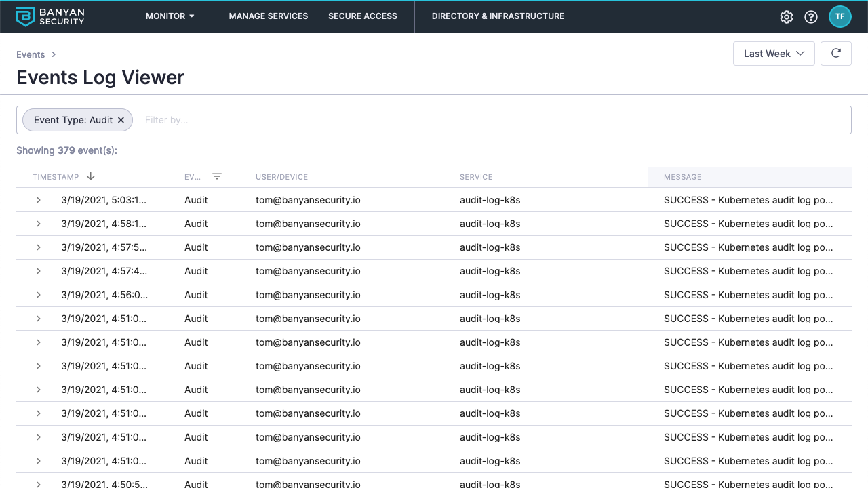
Task: Open Directory & Infrastructure
Action: pyautogui.click(x=498, y=16)
